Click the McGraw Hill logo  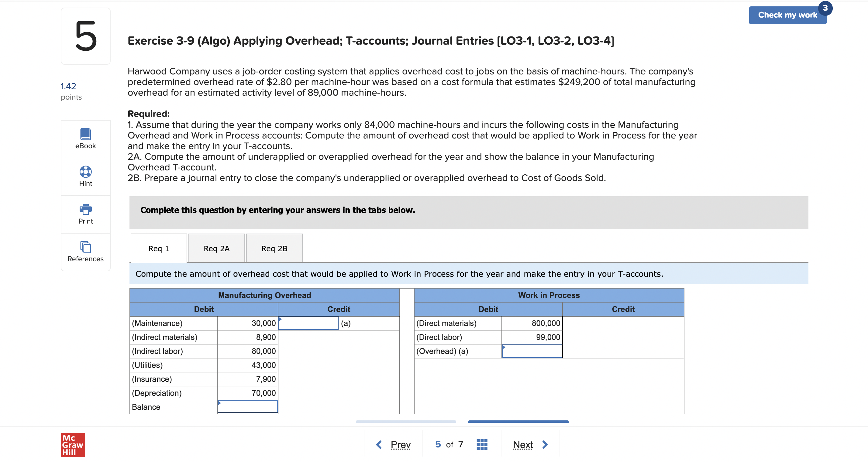[x=73, y=444]
